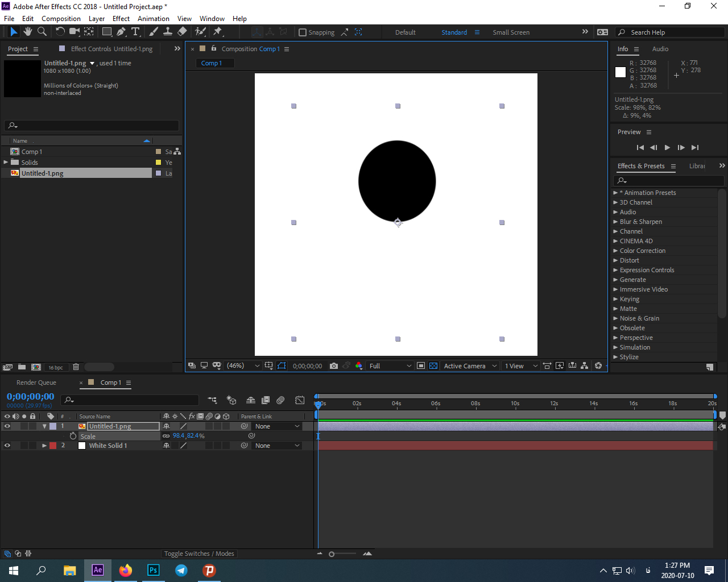Switch to Effect Controls Untitled-1.png tab

(111, 49)
